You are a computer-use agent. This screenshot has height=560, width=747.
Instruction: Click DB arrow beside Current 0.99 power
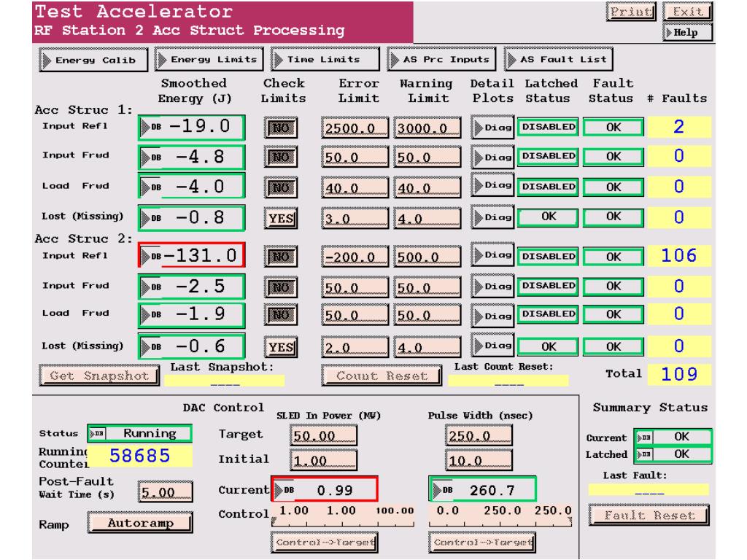284,489
